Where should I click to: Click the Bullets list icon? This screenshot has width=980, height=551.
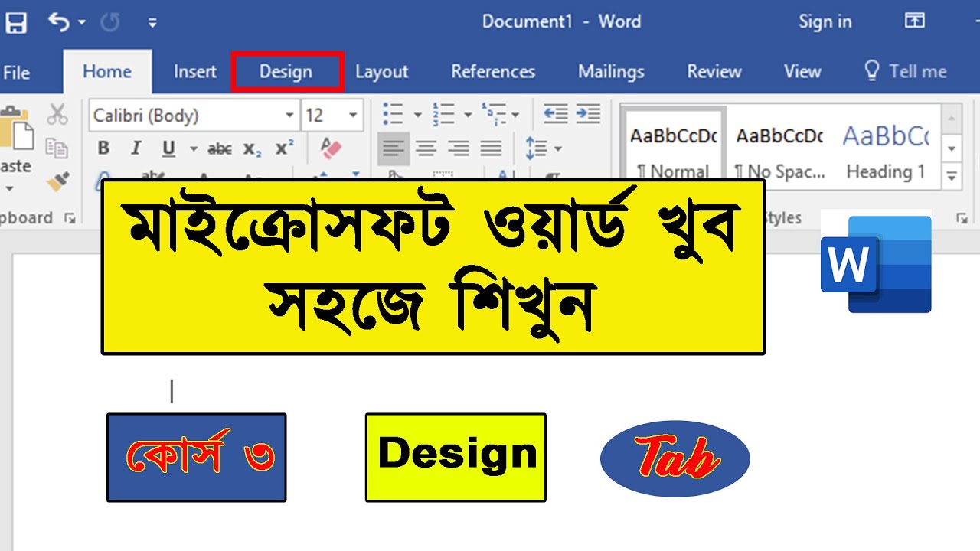coord(394,115)
